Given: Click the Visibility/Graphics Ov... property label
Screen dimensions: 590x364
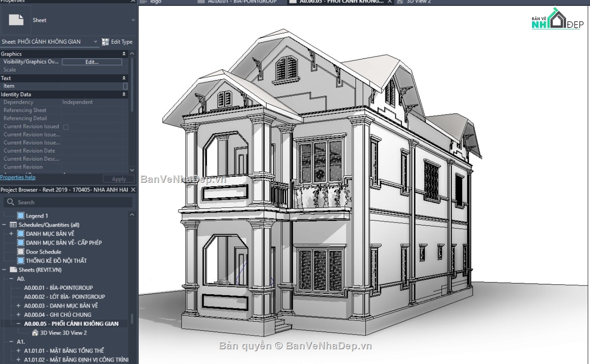Looking at the screenshot, I should [31, 62].
